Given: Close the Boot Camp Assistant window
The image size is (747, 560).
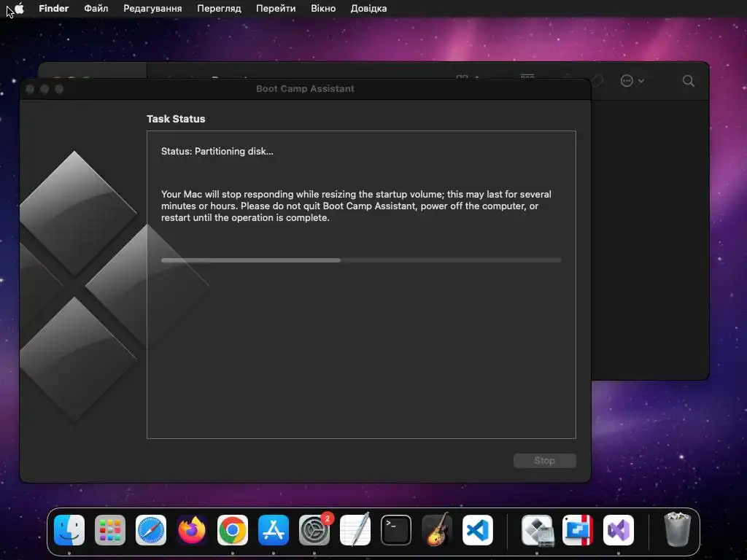Looking at the screenshot, I should 30,89.
